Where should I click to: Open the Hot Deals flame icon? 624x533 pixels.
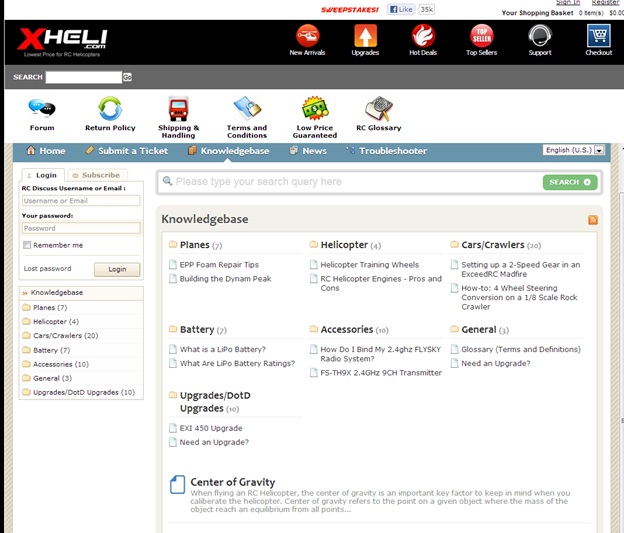pos(423,36)
